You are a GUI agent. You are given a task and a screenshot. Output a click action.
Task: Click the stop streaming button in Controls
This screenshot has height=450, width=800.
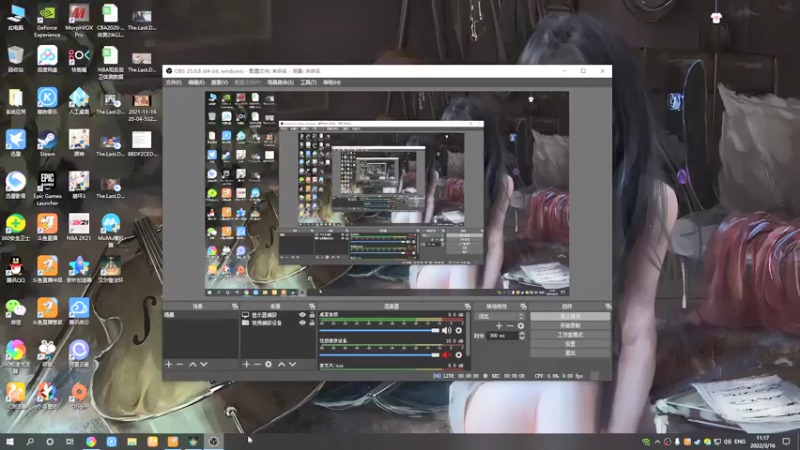(x=570, y=316)
